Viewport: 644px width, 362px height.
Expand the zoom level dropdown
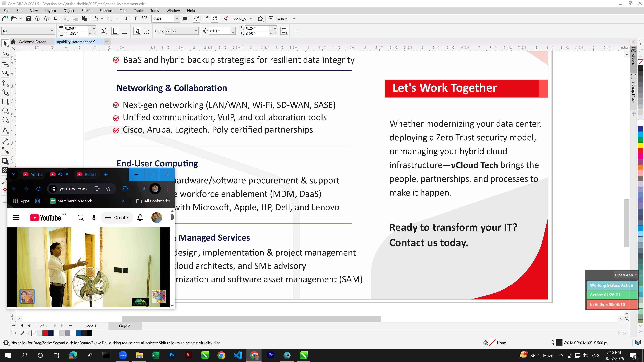pyautogui.click(x=177, y=19)
